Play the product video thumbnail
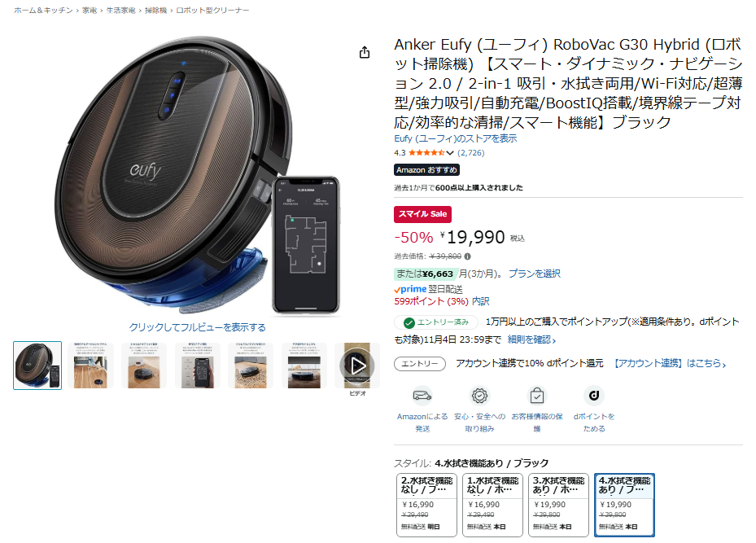This screenshot has height=543, width=756. point(357,366)
